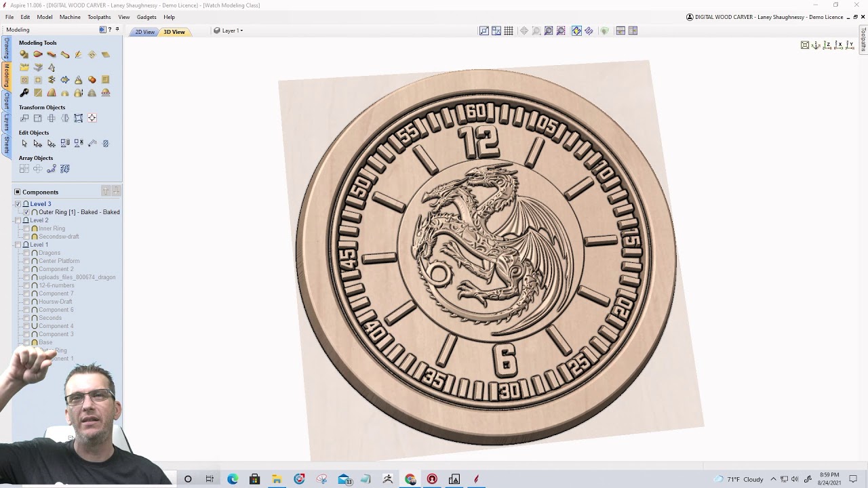Click the isometric view anchor icon
Viewport: 868px width, 488px height.
(816, 45)
